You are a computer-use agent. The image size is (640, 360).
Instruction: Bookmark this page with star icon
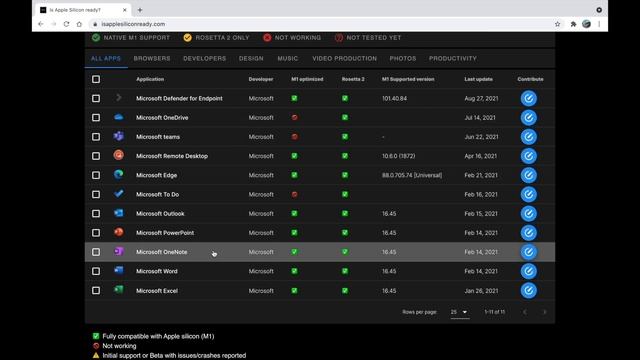tap(558, 24)
